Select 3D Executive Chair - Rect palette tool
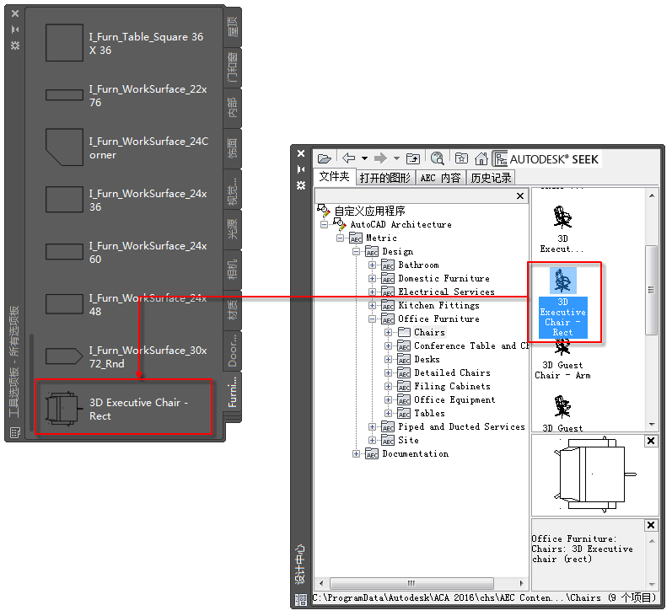The image size is (672, 616). 124,408
